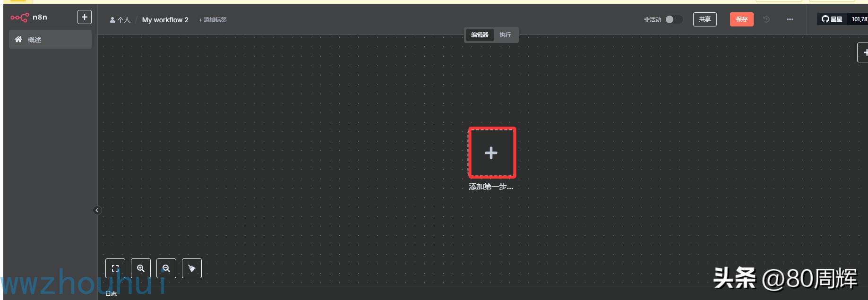Screen dimensions: 868x300
Task: Save the workflow with 保存
Action: pyautogui.click(x=741, y=19)
